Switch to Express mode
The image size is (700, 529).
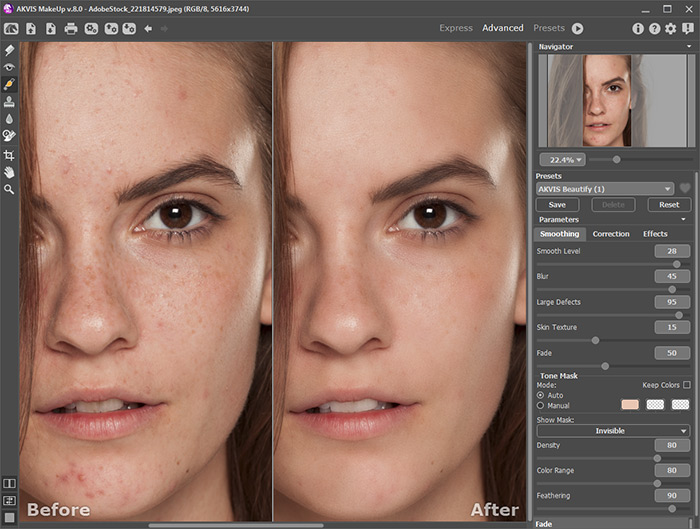(x=456, y=28)
